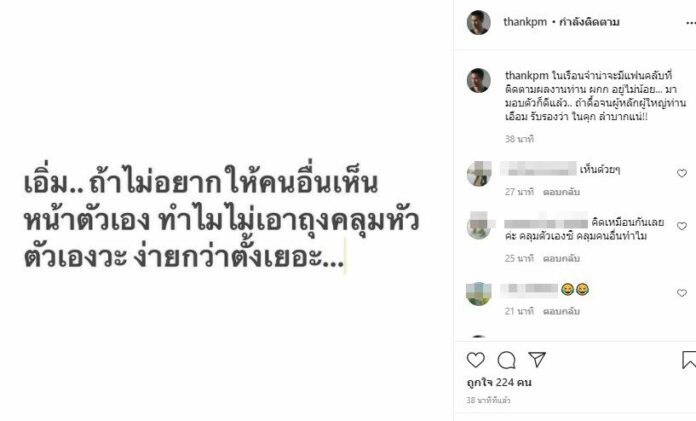This screenshot has height=421, width=696.
Task: View the ถูกใจ 224 คน likes list
Action: (499, 382)
